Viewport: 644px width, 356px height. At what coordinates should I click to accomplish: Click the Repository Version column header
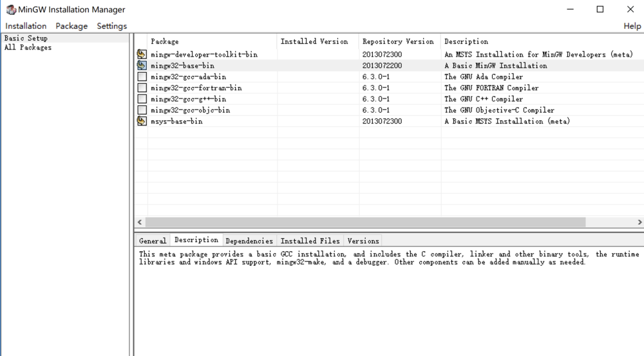coord(400,41)
